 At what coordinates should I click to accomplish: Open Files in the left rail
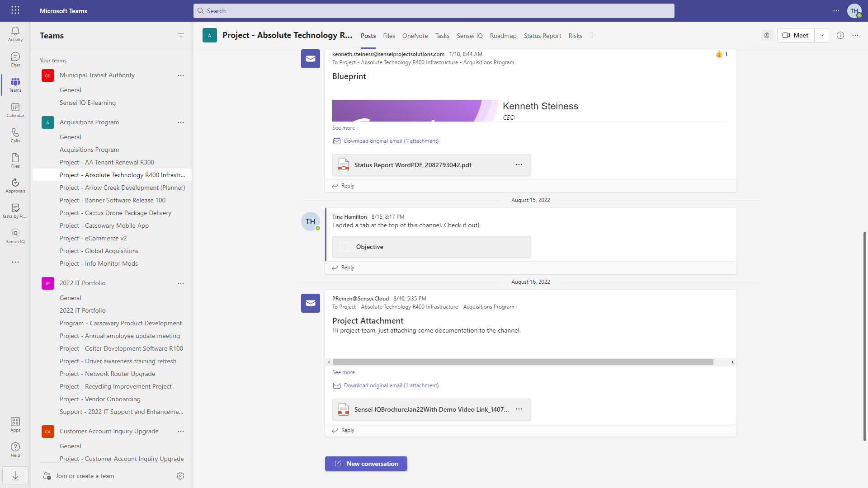coord(15,161)
